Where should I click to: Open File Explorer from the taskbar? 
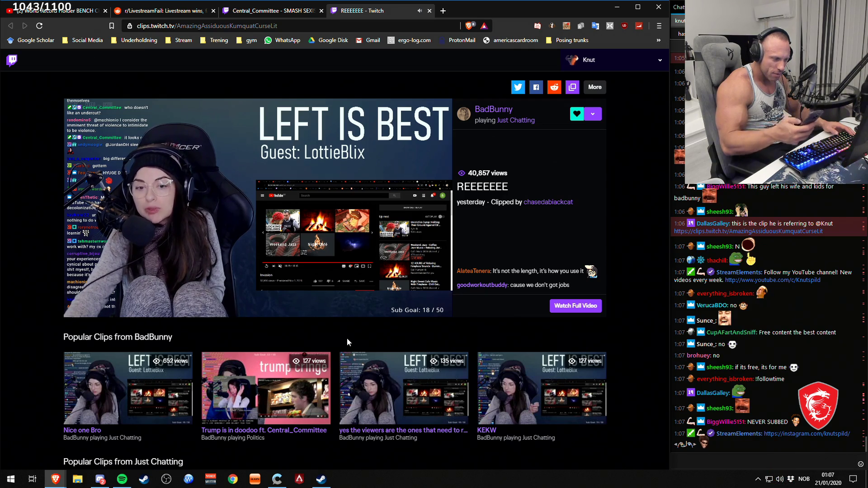(78, 479)
